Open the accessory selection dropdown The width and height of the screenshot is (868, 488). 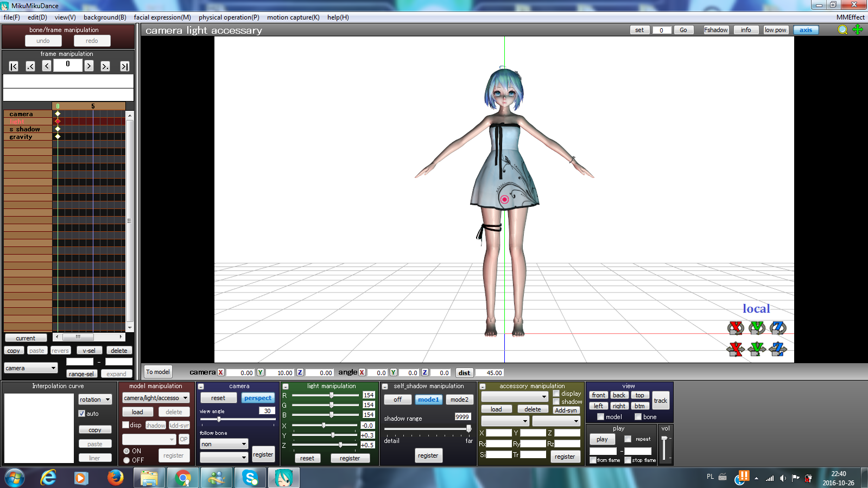(515, 397)
